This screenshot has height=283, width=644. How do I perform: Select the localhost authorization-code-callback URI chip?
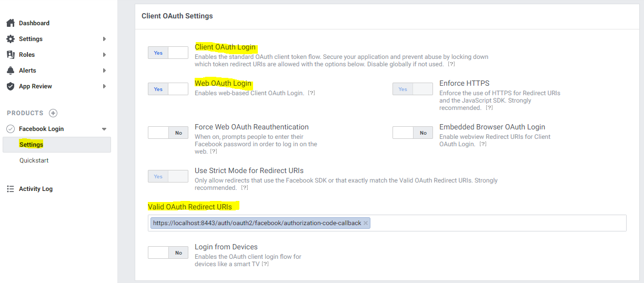[260, 223]
